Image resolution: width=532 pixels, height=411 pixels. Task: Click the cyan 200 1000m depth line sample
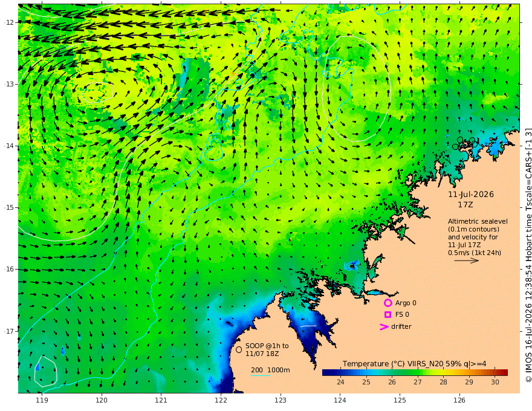[261, 376]
